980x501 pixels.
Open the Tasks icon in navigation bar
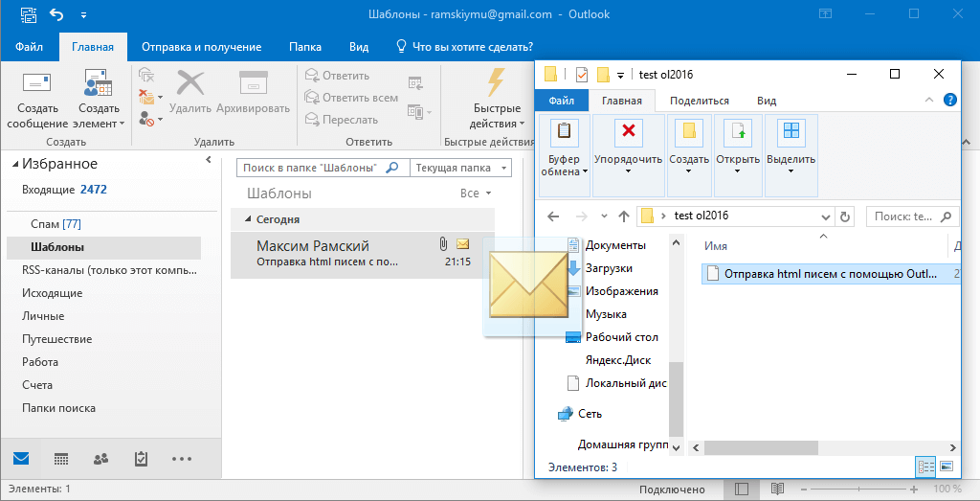tap(141, 459)
